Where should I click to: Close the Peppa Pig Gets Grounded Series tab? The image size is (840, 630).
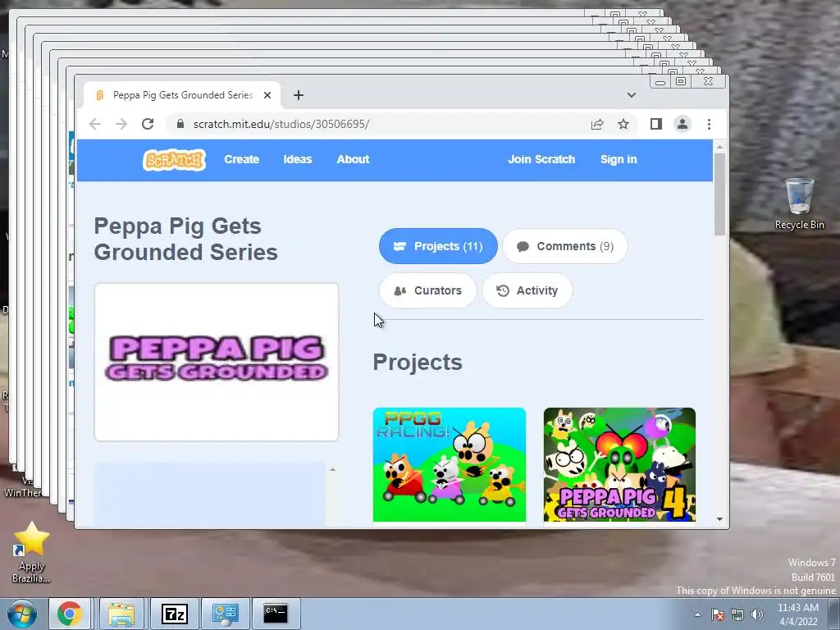coord(267,95)
